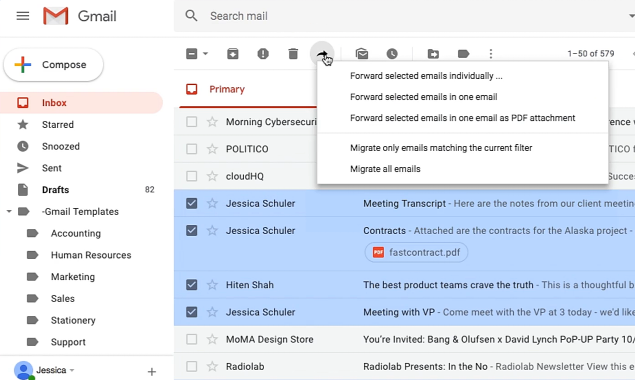This screenshot has width=635, height=380.
Task: Archive the selected emails
Action: [232, 53]
